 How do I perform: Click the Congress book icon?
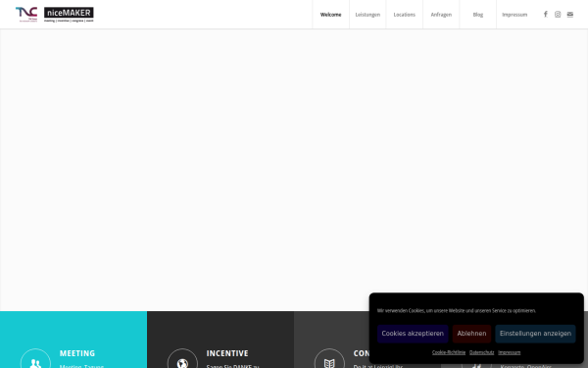click(x=329, y=363)
